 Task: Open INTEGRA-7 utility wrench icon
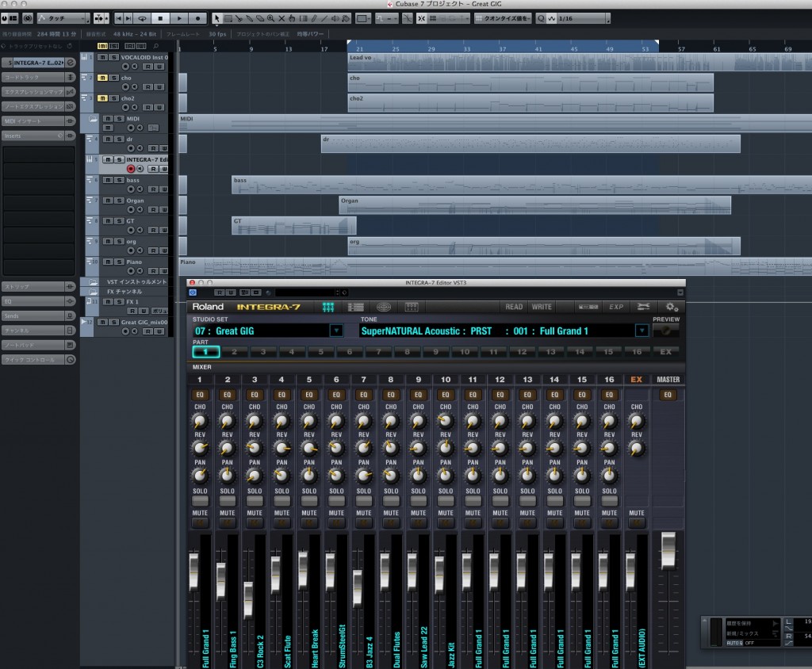[644, 307]
